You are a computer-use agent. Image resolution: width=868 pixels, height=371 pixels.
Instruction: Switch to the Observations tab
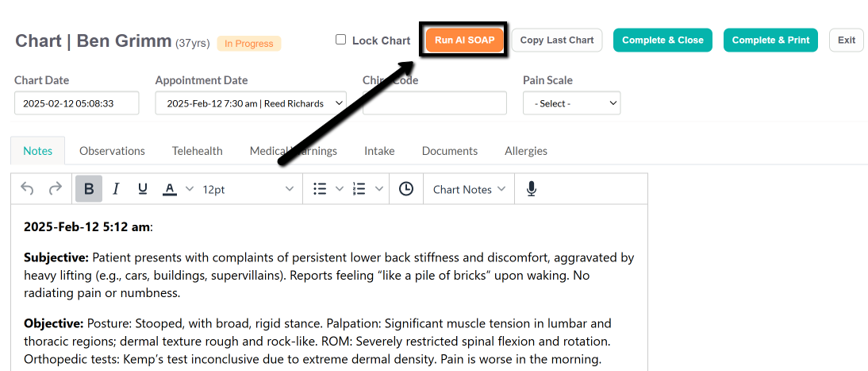coord(112,151)
